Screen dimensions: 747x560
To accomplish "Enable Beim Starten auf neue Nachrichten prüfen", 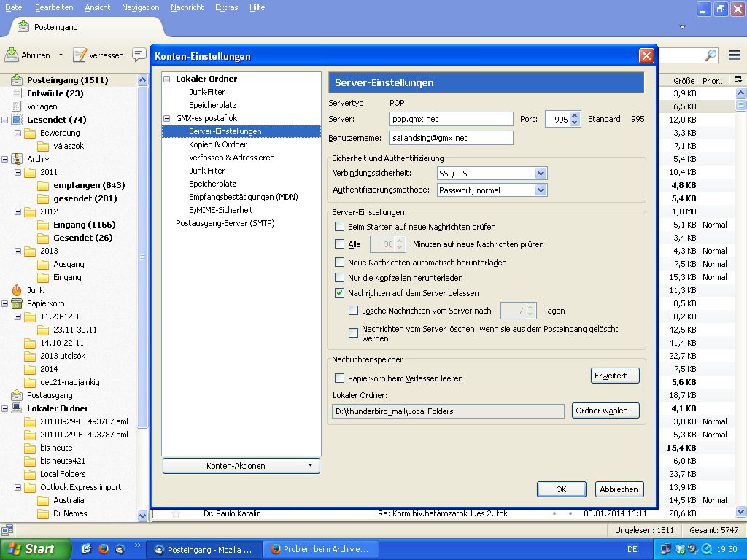I will (339, 227).
